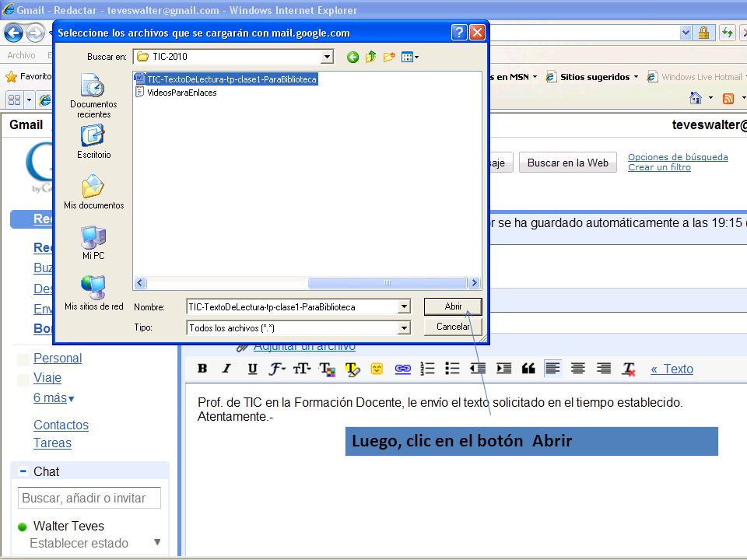Click the horizontal scrollbar thumb in dialog

(x=387, y=283)
